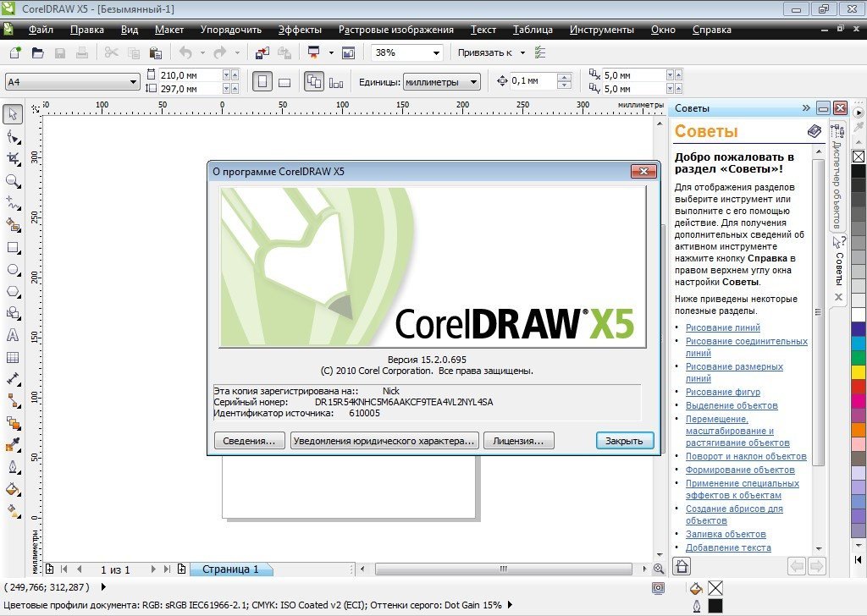
Task: Toggle landscape page orientation
Action: click(284, 82)
